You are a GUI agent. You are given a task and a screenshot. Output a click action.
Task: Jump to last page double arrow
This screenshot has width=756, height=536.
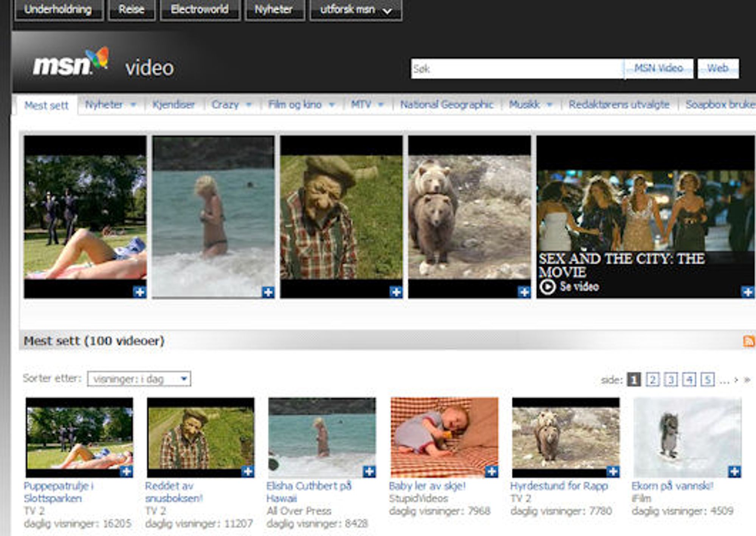coord(747,380)
